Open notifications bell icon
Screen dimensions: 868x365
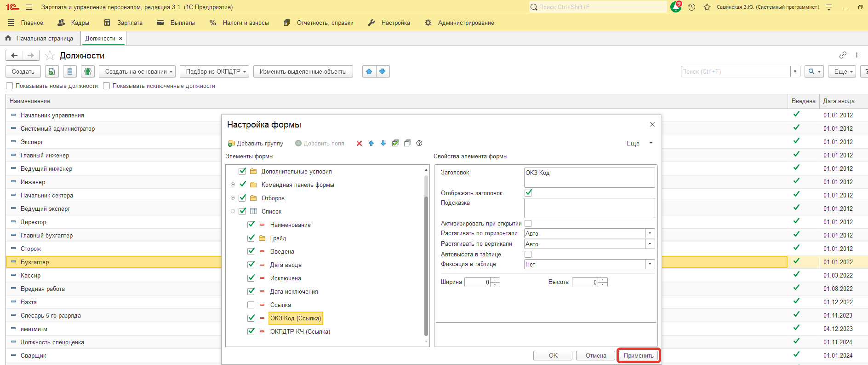pyautogui.click(x=675, y=7)
